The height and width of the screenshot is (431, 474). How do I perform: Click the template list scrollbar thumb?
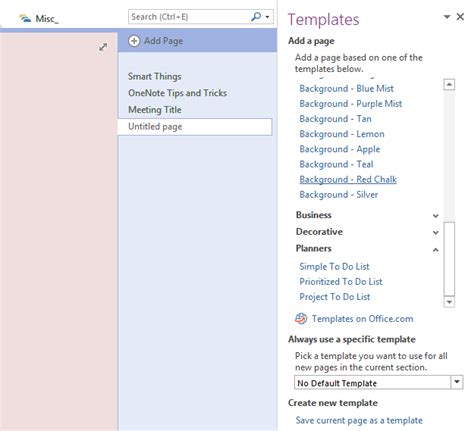coord(449,259)
